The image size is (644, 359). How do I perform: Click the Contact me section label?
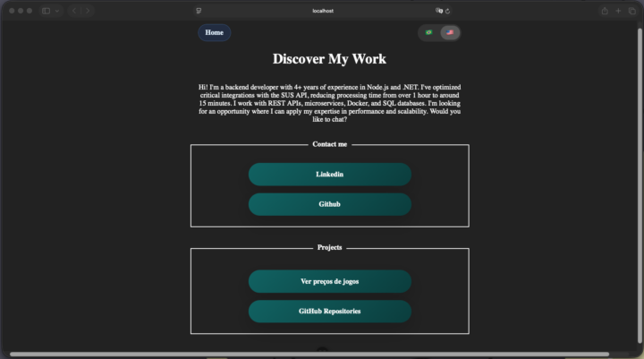(330, 144)
